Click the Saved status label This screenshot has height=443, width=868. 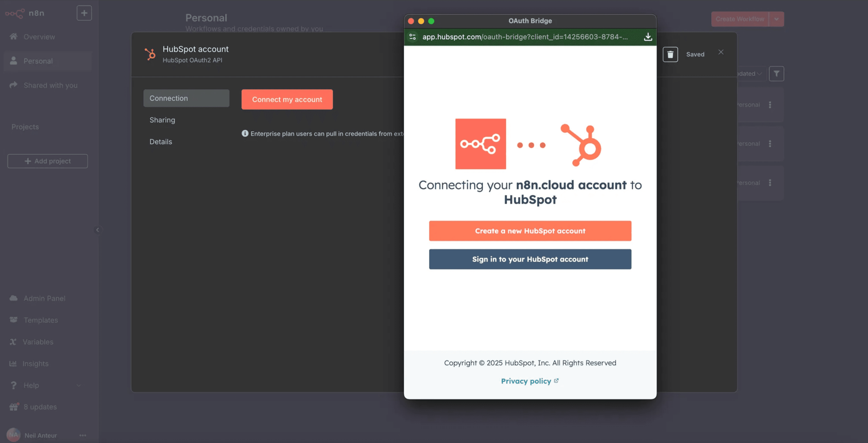695,54
